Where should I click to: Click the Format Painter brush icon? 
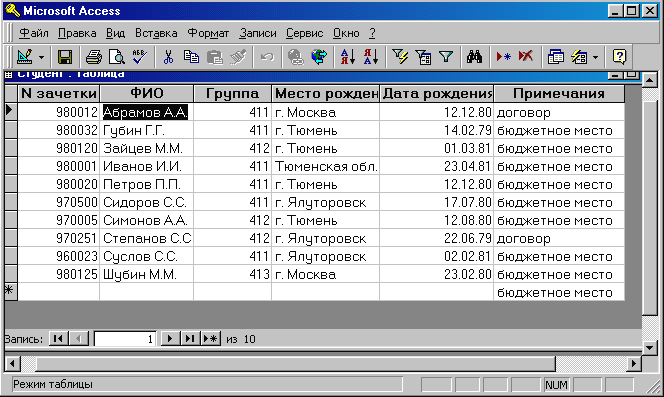(238, 57)
